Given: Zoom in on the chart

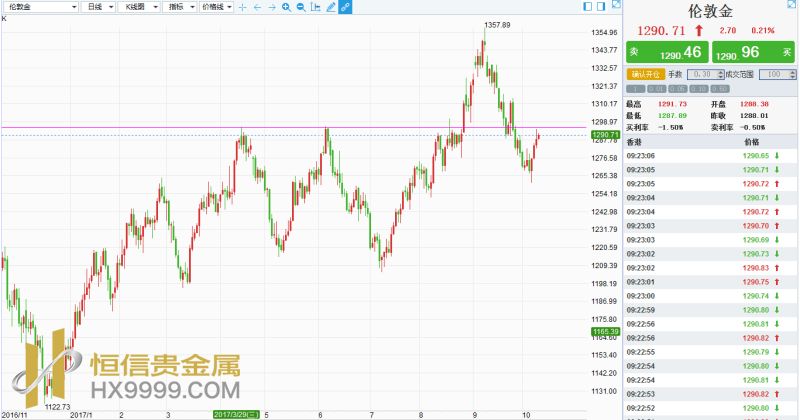Looking at the screenshot, I should point(287,7).
